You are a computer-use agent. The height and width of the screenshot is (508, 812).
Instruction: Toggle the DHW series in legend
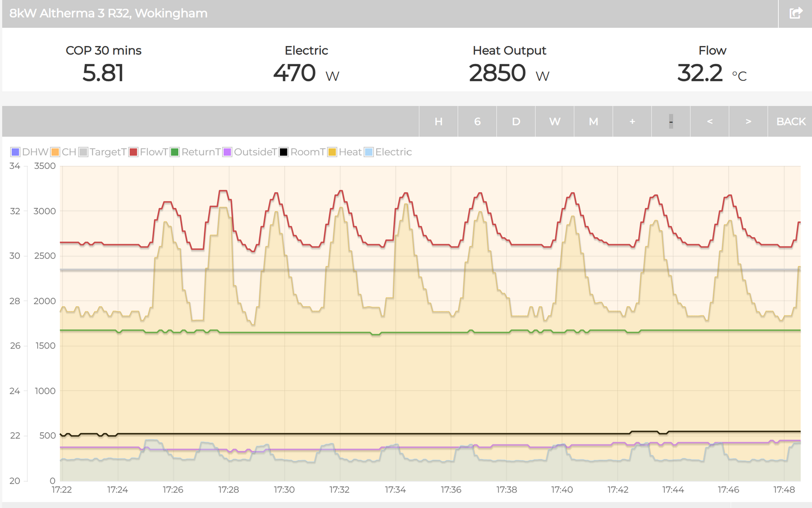coord(29,152)
